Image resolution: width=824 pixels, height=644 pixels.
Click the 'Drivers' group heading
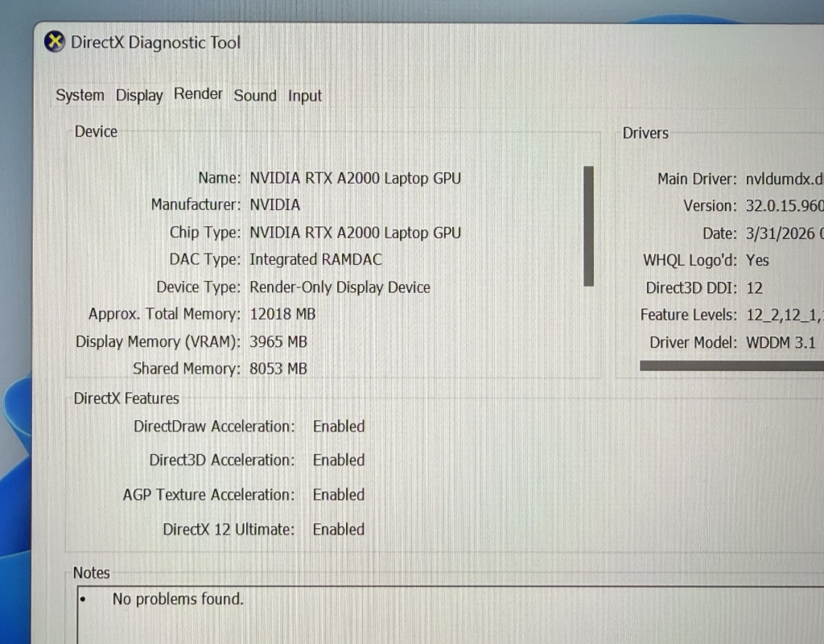click(645, 133)
